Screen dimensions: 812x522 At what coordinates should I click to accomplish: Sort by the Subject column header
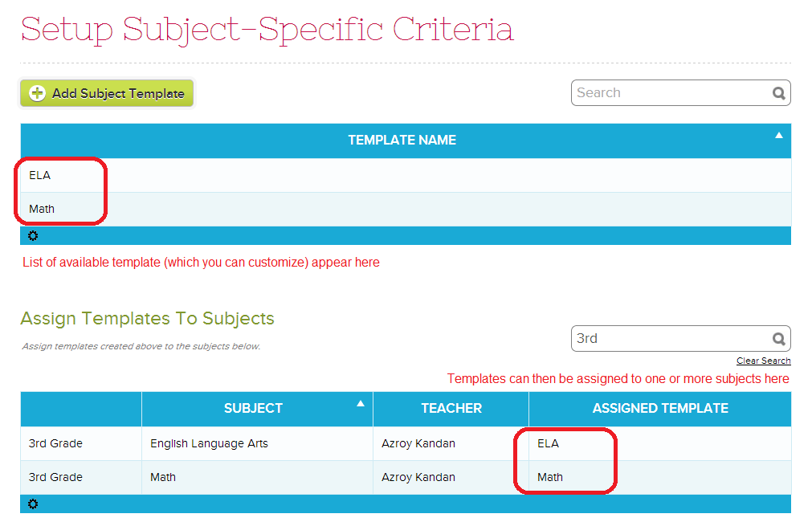tap(253, 408)
